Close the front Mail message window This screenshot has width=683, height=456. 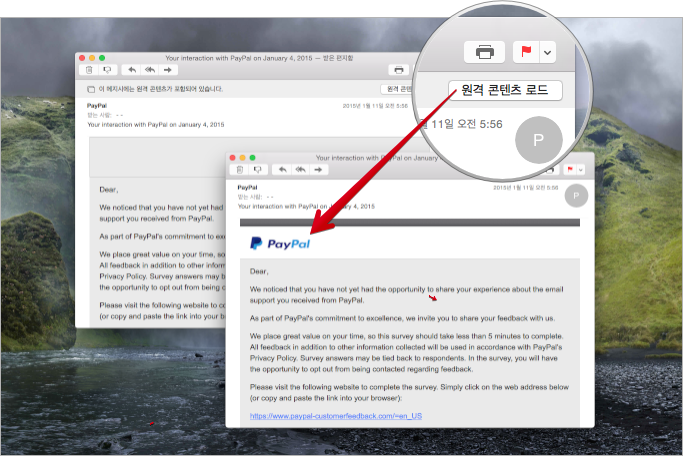point(232,158)
